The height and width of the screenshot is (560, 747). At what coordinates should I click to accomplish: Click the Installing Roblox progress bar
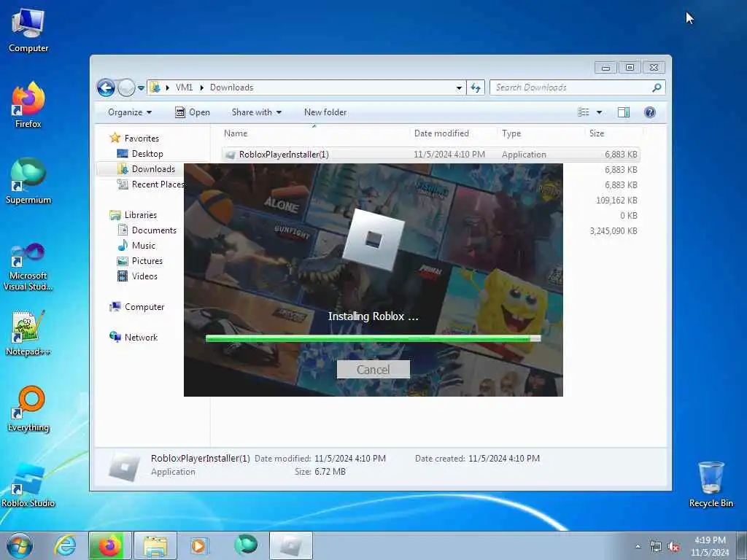(373, 338)
